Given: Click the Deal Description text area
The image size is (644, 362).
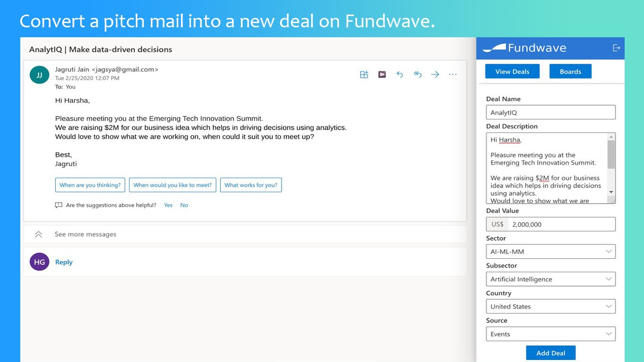Looking at the screenshot, I should [547, 168].
